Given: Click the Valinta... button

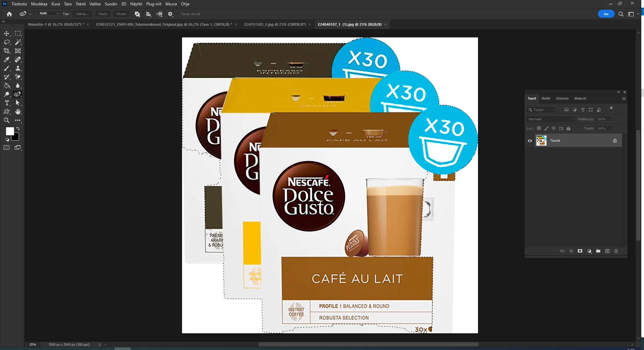Looking at the screenshot, I should (x=82, y=14).
